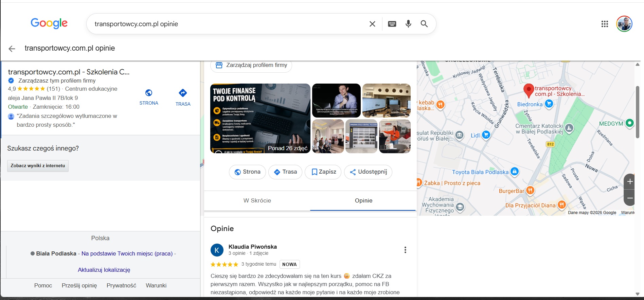The height and width of the screenshot is (300, 644).
Task: Zoom in on the map
Action: coord(630,181)
